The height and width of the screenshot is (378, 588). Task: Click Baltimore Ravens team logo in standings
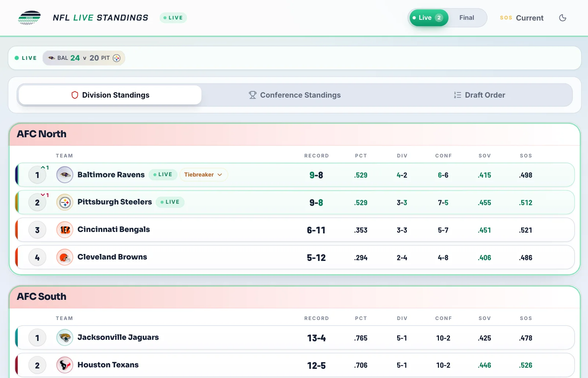65,175
